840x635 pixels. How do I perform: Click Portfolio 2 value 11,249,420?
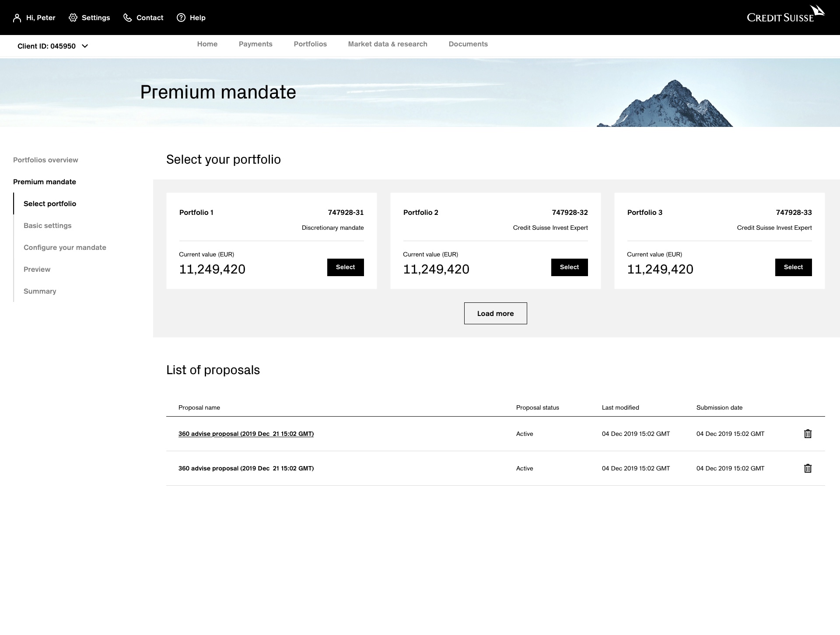pos(436,269)
